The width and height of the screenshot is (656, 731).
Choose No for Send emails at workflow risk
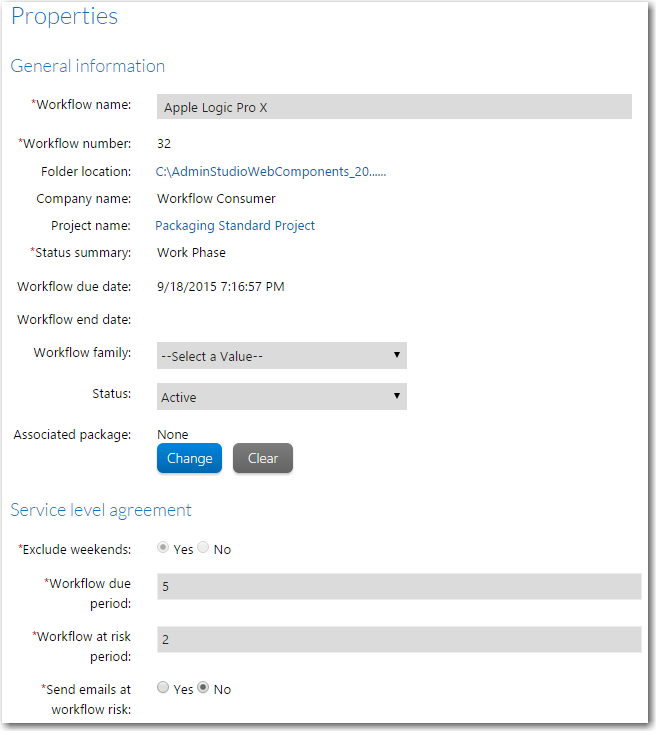203,687
